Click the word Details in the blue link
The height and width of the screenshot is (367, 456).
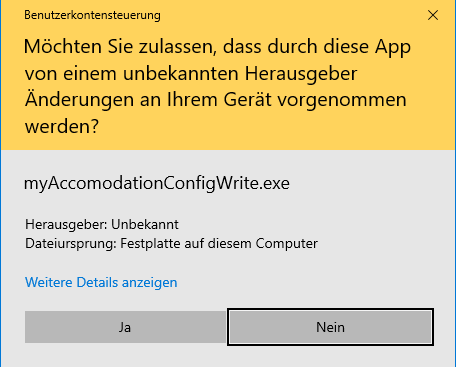pyautogui.click(x=97, y=282)
